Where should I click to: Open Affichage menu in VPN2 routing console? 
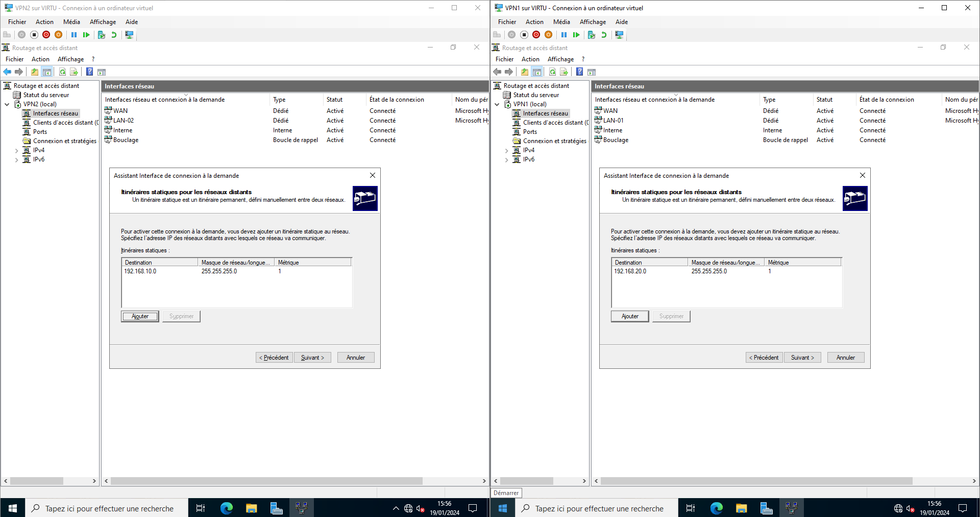(x=70, y=59)
